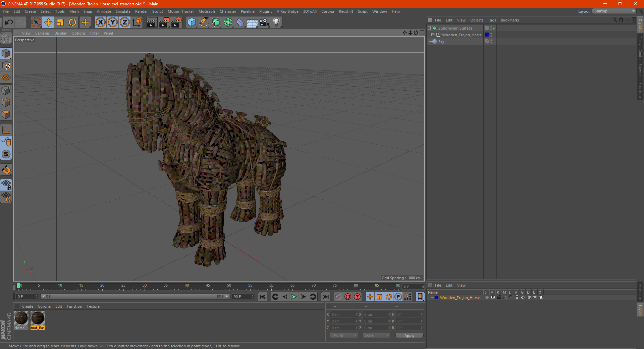
Task: Click the blue layer color swatch of Wooden_Trojan_Horse
Action: coord(487,35)
